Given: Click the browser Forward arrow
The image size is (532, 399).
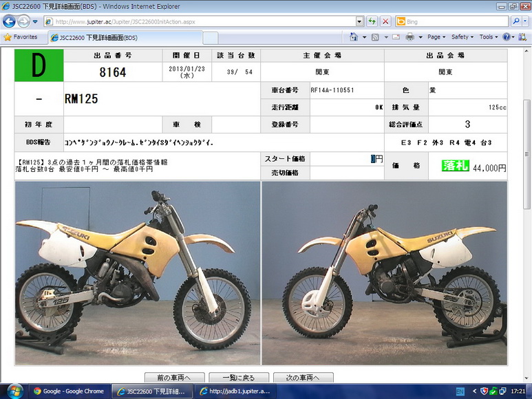Looking at the screenshot, I should pos(23,22).
